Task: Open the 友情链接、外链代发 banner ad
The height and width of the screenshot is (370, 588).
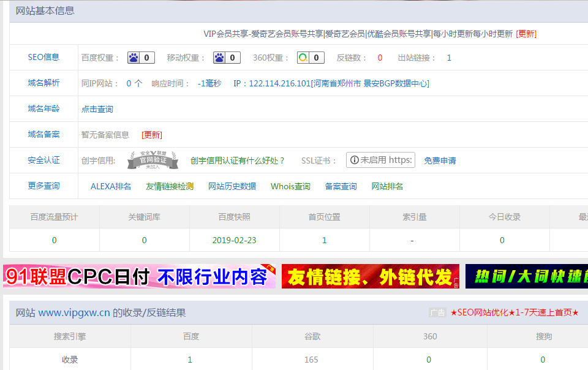Action: click(370, 277)
